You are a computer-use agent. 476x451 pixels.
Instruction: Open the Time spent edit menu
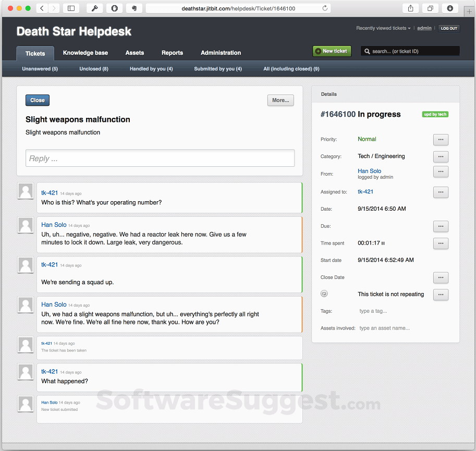441,243
